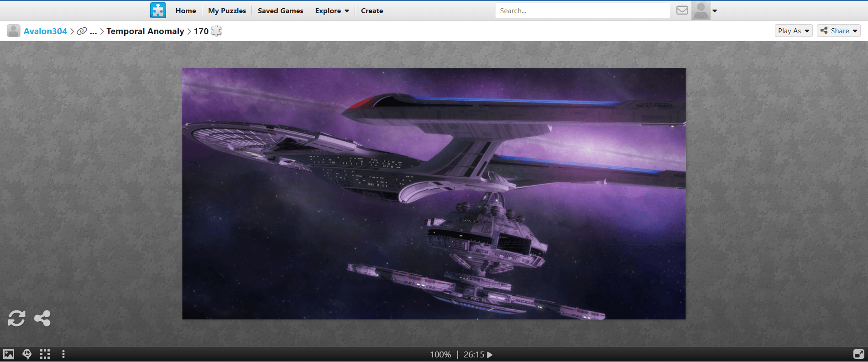The height and width of the screenshot is (362, 868).
Task: Go to Home in the navigation
Action: (x=186, y=11)
